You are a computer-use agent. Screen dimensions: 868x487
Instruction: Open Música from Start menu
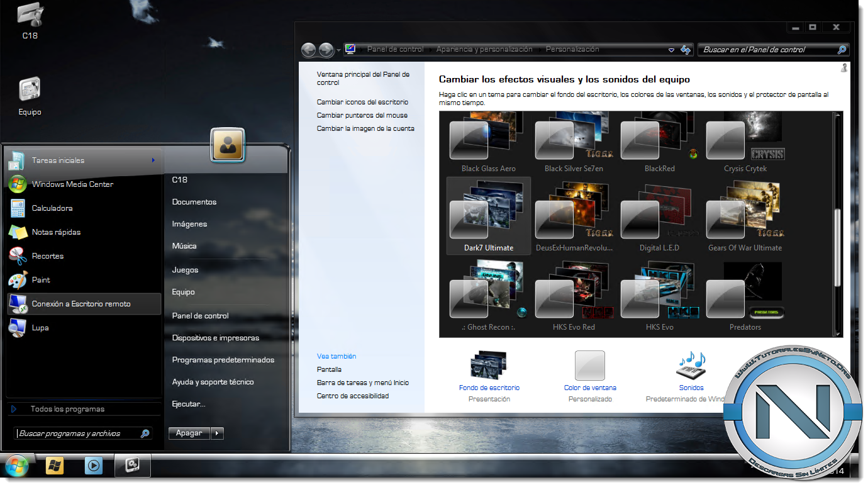click(184, 246)
